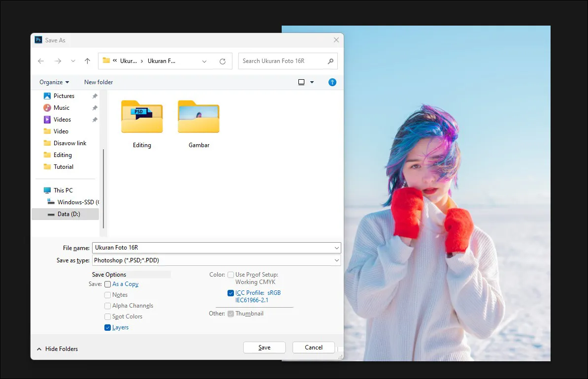Expand the Save as type dropdown
Viewport: 588px width, 379px height.
pyautogui.click(x=336, y=260)
